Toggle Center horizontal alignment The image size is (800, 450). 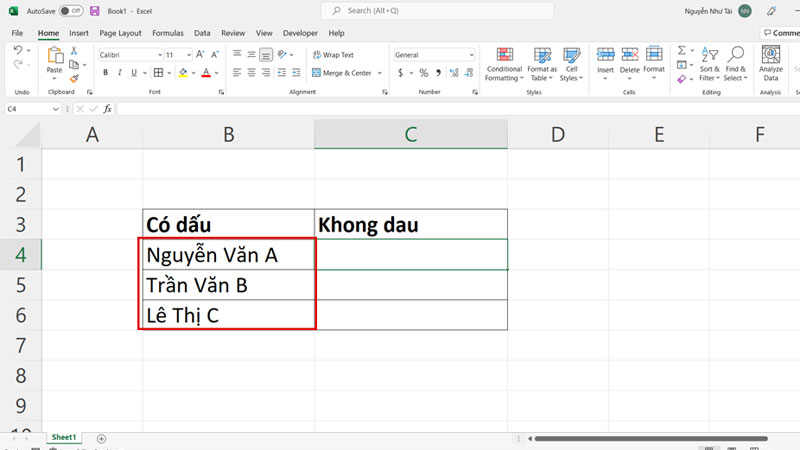click(252, 73)
